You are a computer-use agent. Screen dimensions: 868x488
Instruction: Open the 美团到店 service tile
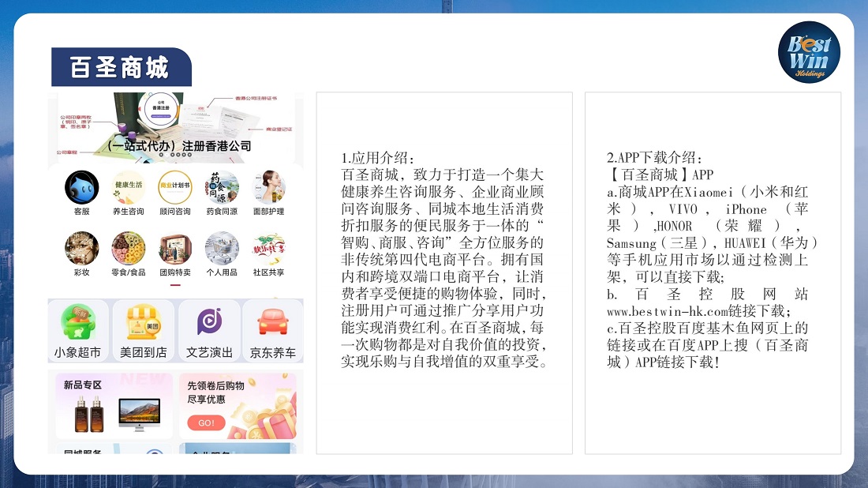tap(143, 330)
